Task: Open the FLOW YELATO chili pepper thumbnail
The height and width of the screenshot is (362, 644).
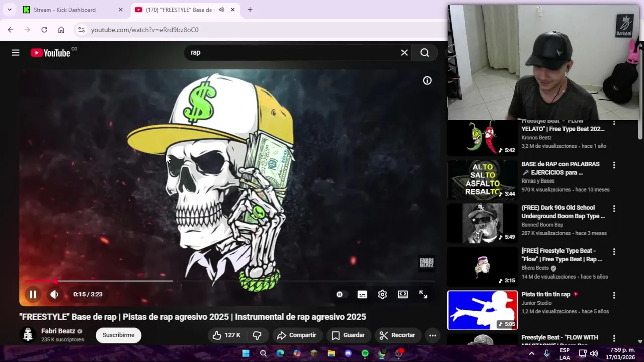Action: pyautogui.click(x=482, y=137)
